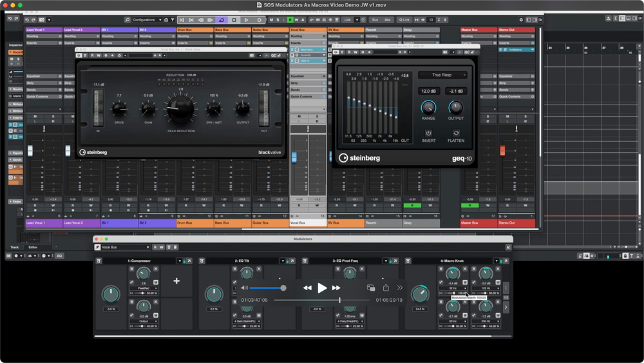The image size is (644, 363).
Task: Toggle Write automation in the Modulators toolbar
Action: [x=162, y=248]
